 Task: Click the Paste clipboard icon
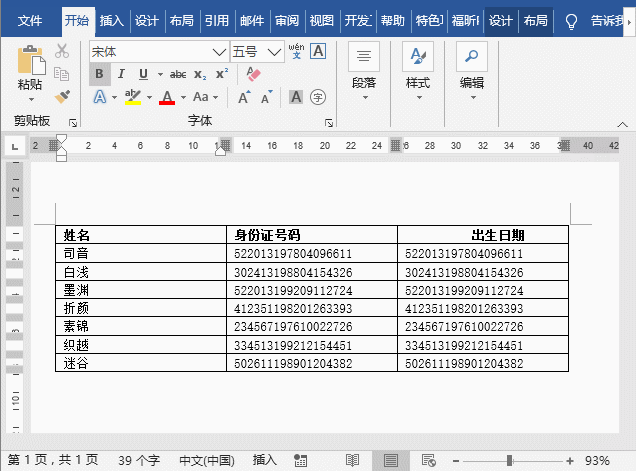coord(31,60)
